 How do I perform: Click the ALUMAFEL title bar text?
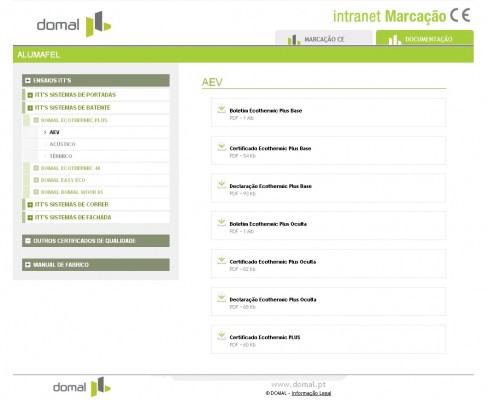point(38,55)
